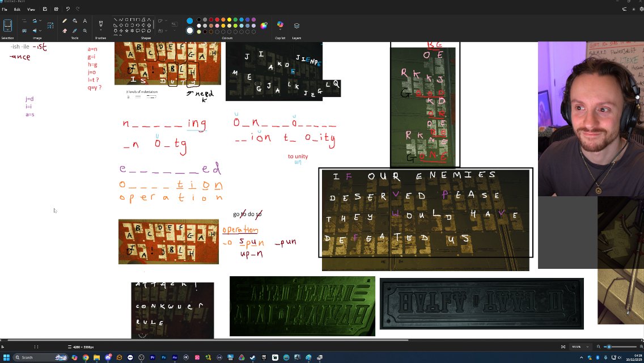Click the canvas dimensions readout in status bar
The image size is (644, 363).
click(81, 347)
